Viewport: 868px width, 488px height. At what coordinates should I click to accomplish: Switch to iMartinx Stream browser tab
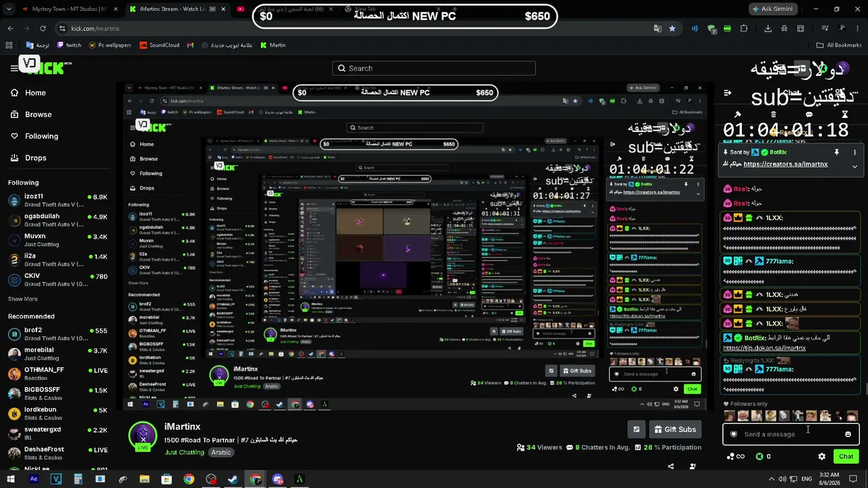(178, 9)
